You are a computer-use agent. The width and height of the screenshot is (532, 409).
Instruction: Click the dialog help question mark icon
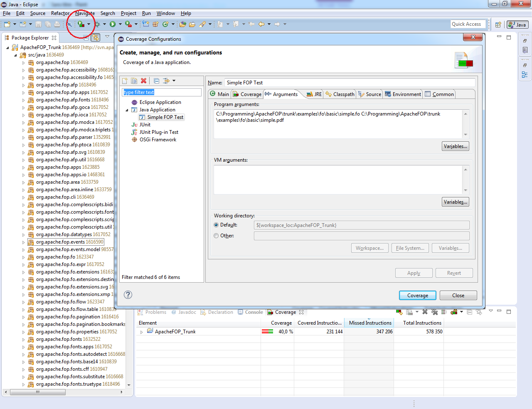128,295
